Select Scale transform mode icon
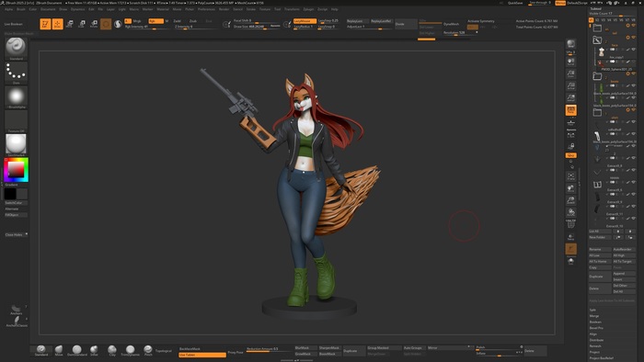This screenshot has width=644, height=362. click(82, 24)
